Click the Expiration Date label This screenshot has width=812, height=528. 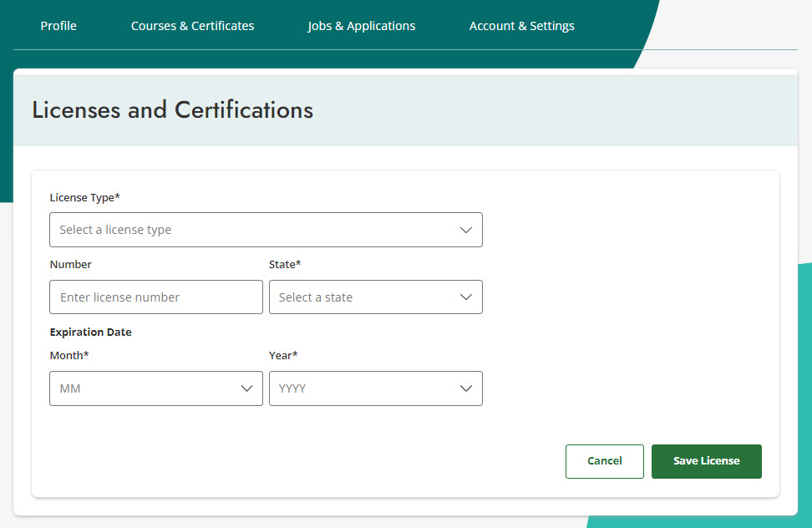(x=90, y=332)
